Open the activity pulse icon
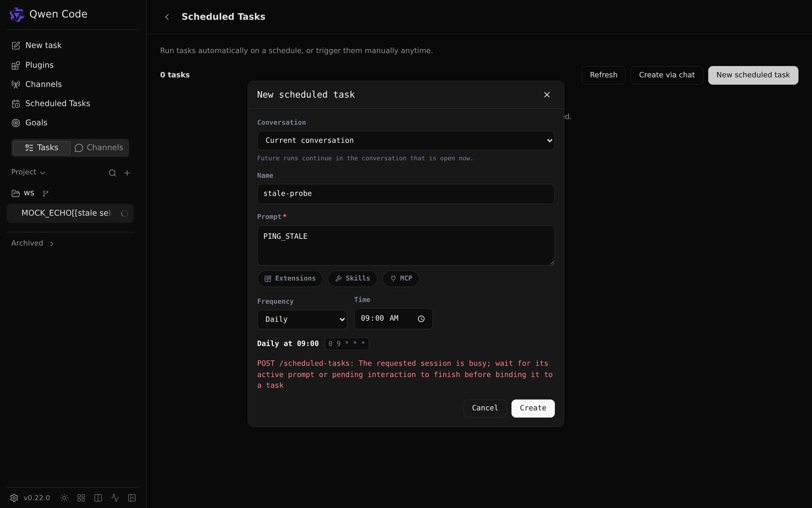812x508 pixels. (115, 498)
